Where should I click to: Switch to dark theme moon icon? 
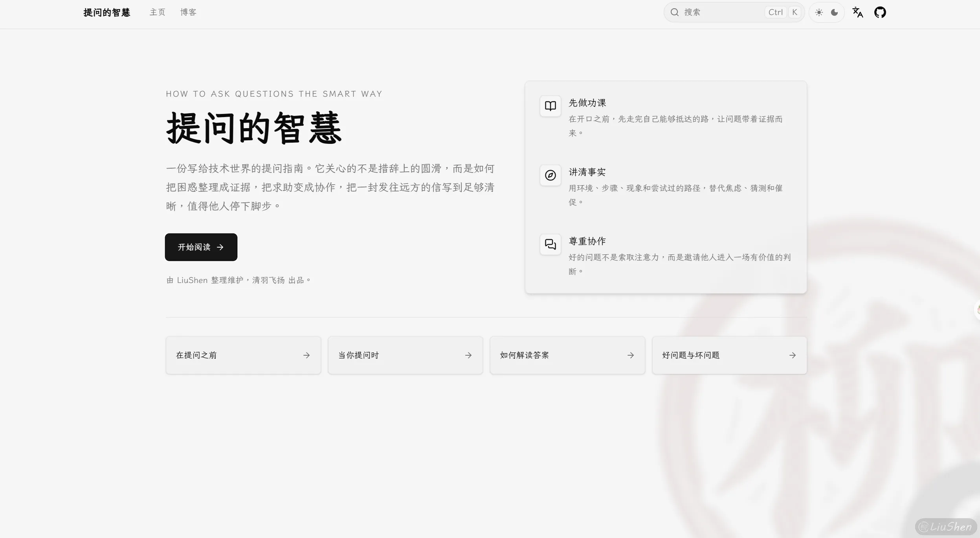tap(834, 12)
